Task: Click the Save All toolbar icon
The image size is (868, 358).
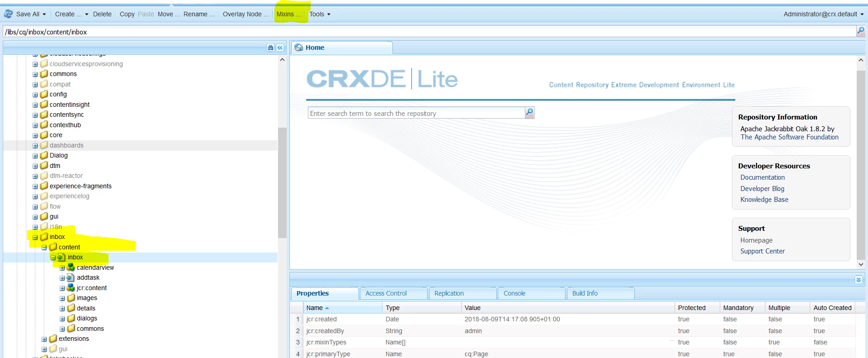Action: click(8, 14)
